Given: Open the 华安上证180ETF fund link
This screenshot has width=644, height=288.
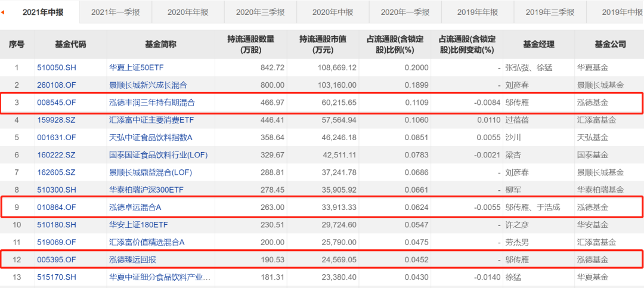Looking at the screenshot, I should (x=138, y=225).
